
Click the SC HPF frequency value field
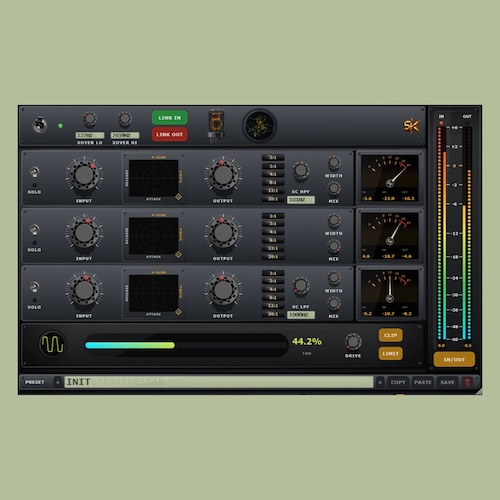[x=301, y=200]
